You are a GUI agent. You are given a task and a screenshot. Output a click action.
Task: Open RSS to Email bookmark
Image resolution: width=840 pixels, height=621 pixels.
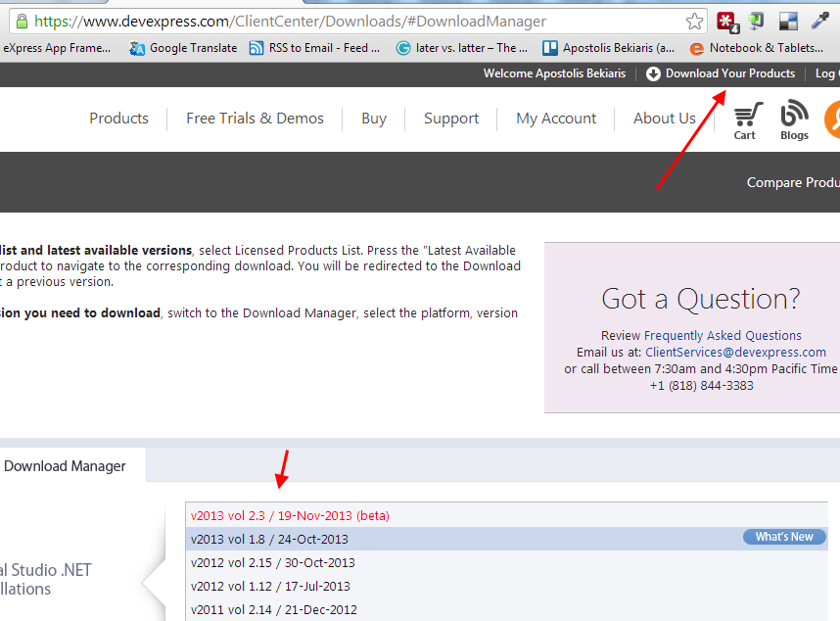point(314,48)
